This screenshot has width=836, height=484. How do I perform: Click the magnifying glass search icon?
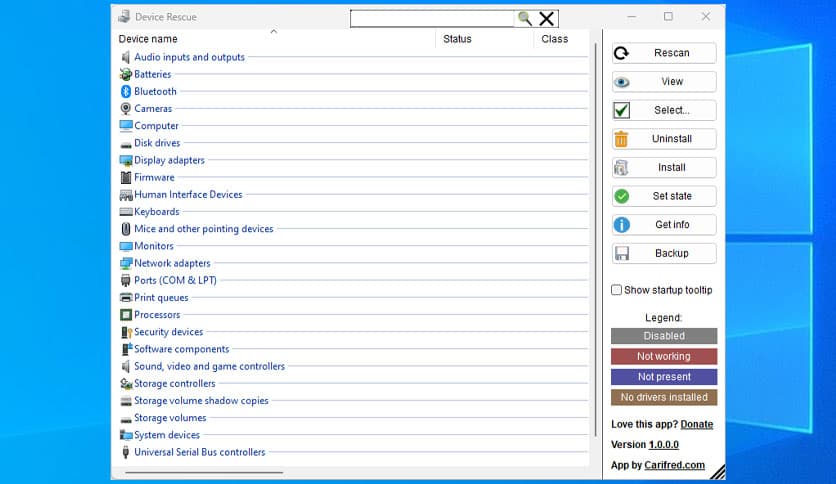(x=525, y=19)
